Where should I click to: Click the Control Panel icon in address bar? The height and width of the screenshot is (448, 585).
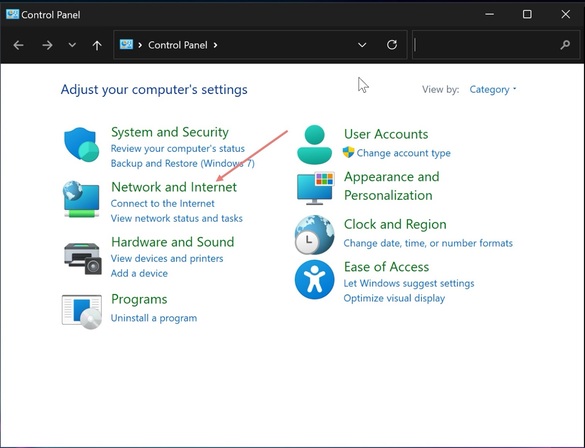pos(126,45)
